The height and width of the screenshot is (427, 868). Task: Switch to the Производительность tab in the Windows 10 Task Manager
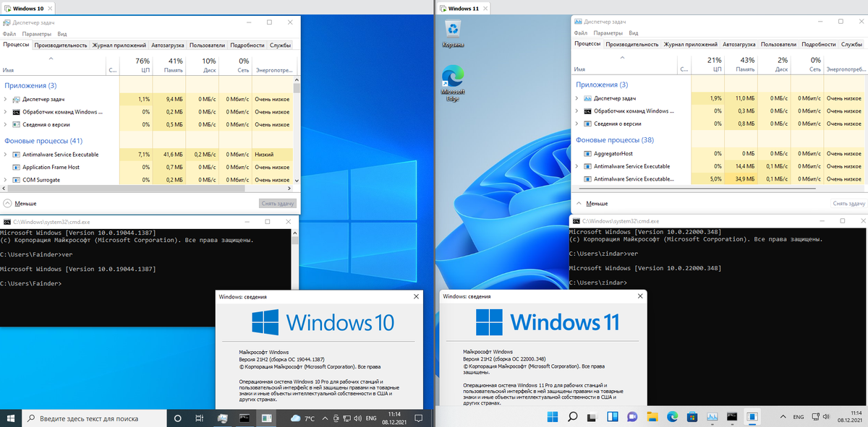tap(60, 45)
